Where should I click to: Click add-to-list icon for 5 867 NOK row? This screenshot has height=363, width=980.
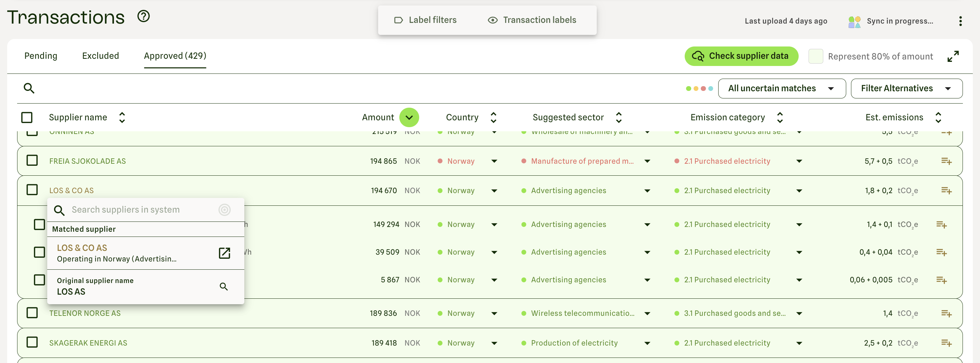point(941,280)
